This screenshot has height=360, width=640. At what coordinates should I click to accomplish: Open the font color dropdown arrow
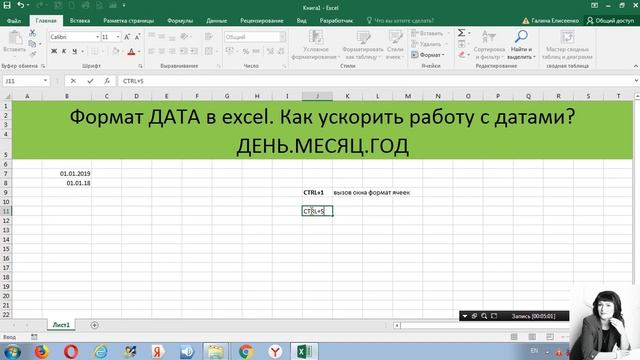click(139, 51)
